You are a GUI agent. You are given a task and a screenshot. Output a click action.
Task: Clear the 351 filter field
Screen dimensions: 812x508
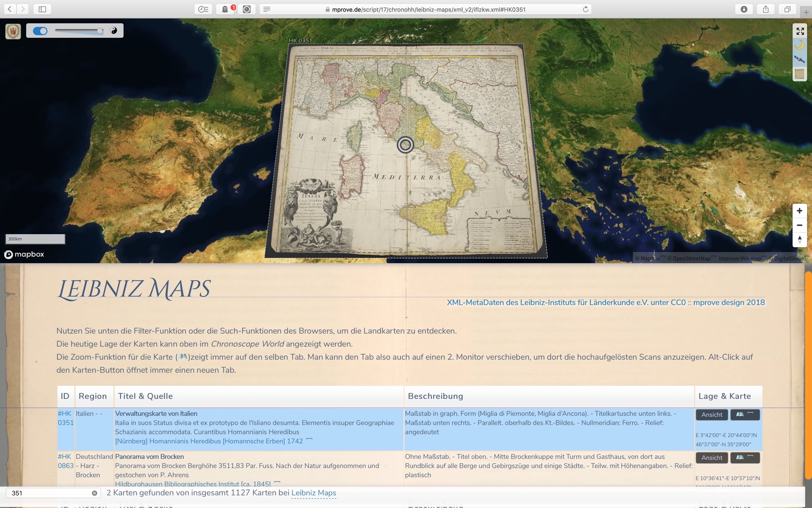pos(94,493)
